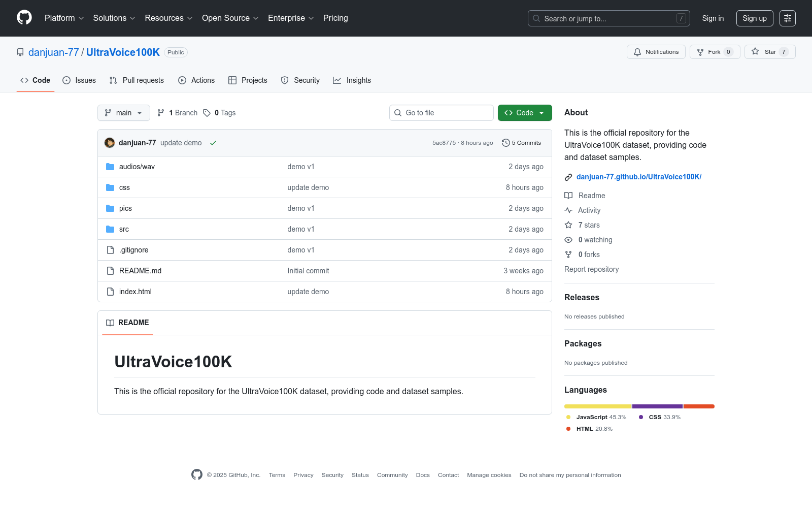Switch to the Actions tab
812x508 pixels.
[196, 80]
